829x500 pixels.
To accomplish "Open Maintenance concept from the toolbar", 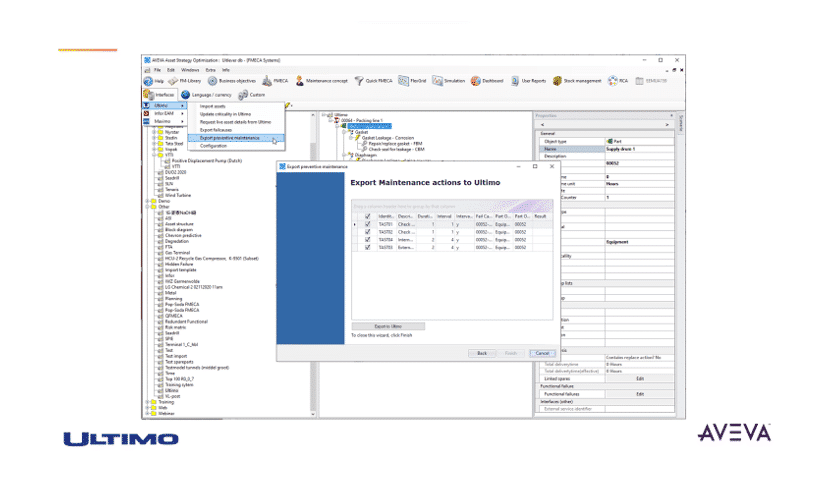I will (x=321, y=81).
